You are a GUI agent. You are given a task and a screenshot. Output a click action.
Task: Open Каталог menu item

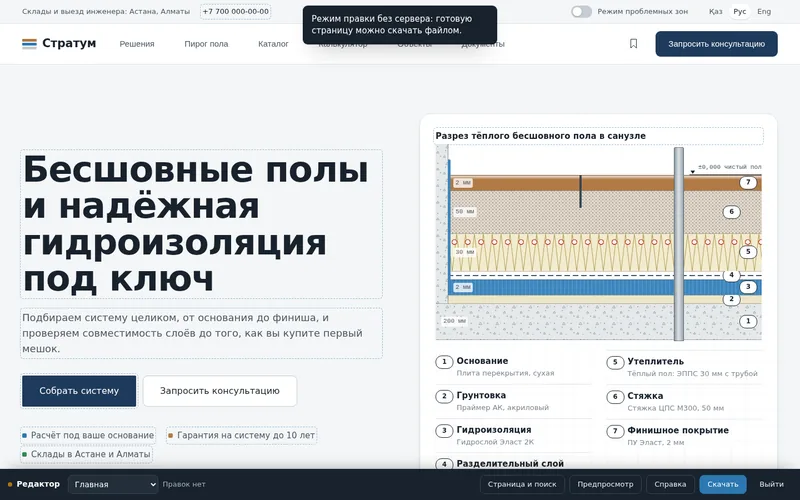coord(273,44)
